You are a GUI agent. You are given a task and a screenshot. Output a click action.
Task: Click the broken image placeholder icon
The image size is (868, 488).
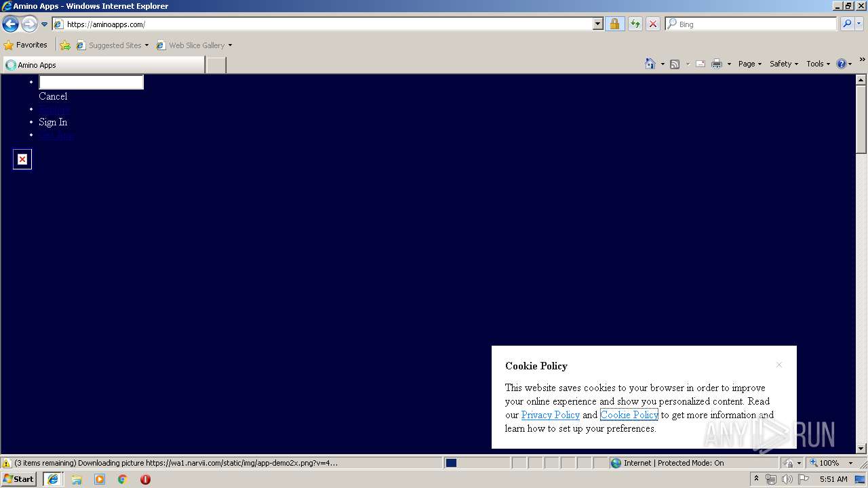[22, 159]
